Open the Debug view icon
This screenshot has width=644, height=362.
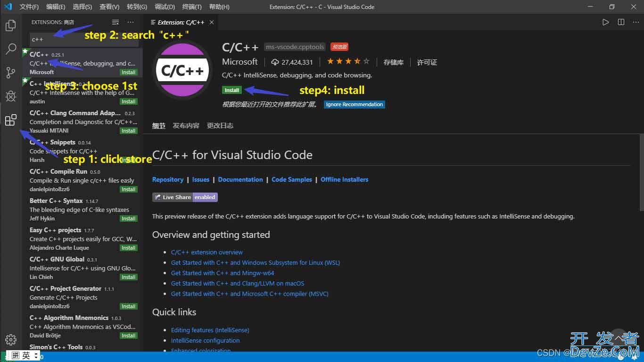tap(10, 96)
